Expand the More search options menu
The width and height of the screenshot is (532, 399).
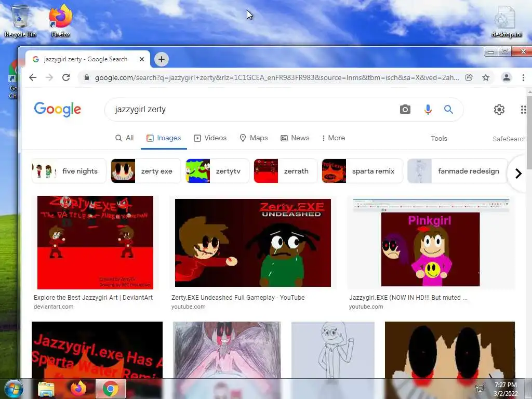coord(334,138)
